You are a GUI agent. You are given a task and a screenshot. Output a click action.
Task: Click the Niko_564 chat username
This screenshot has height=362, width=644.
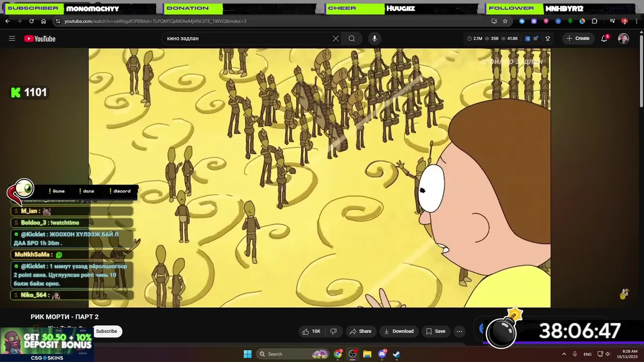(x=34, y=295)
